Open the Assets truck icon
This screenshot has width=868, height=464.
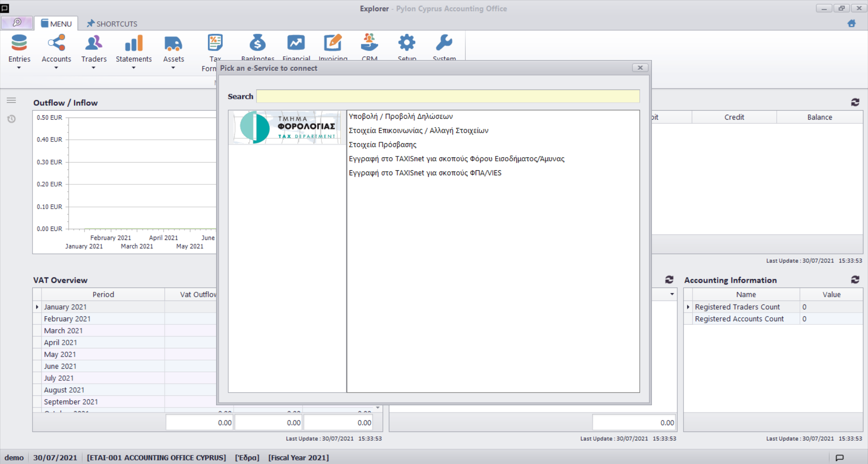[x=173, y=43]
